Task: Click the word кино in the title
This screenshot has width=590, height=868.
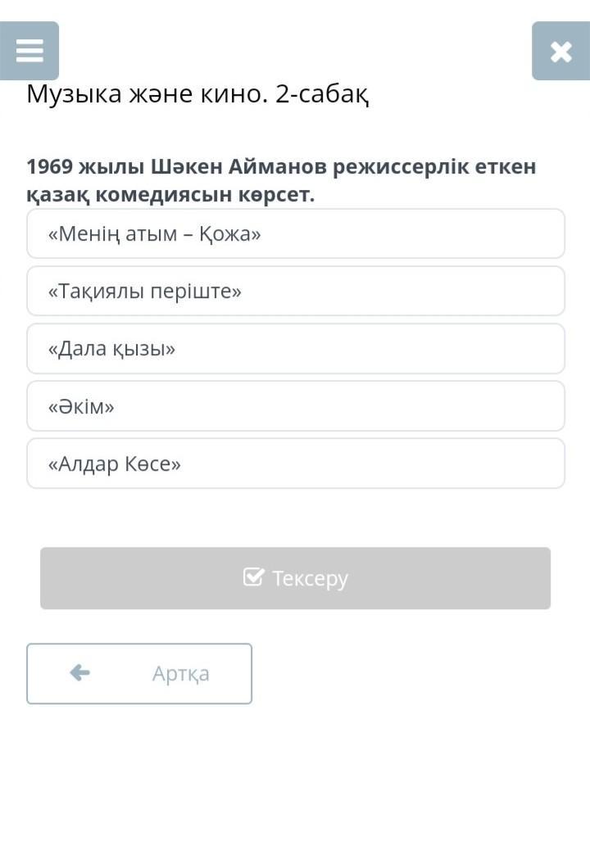Action: pyautogui.click(x=238, y=95)
